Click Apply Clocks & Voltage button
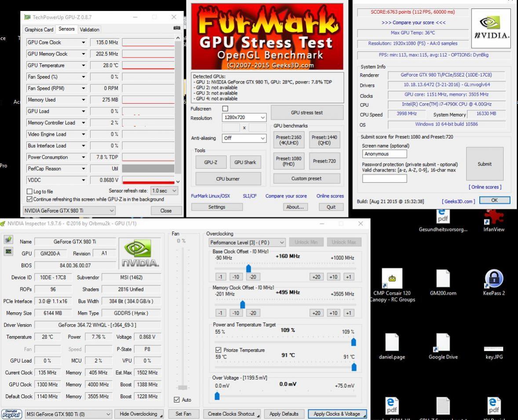This screenshot has width=518, height=420. [x=337, y=414]
